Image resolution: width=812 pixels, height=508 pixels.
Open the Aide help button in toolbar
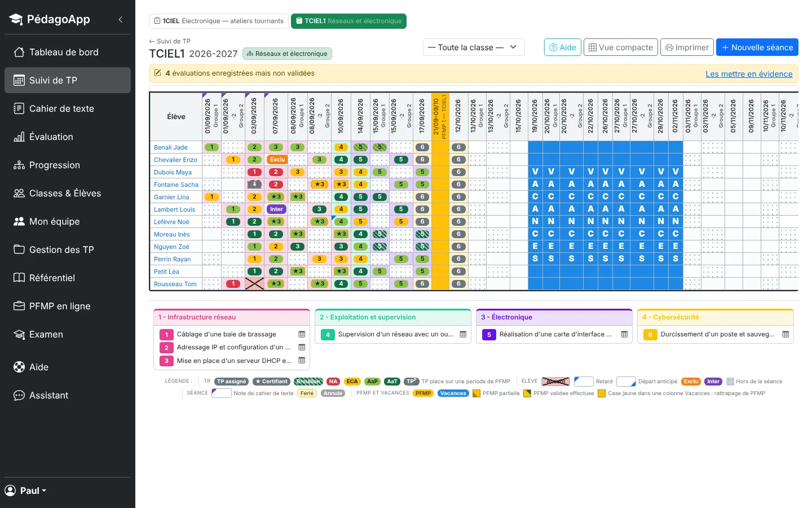[x=563, y=47]
